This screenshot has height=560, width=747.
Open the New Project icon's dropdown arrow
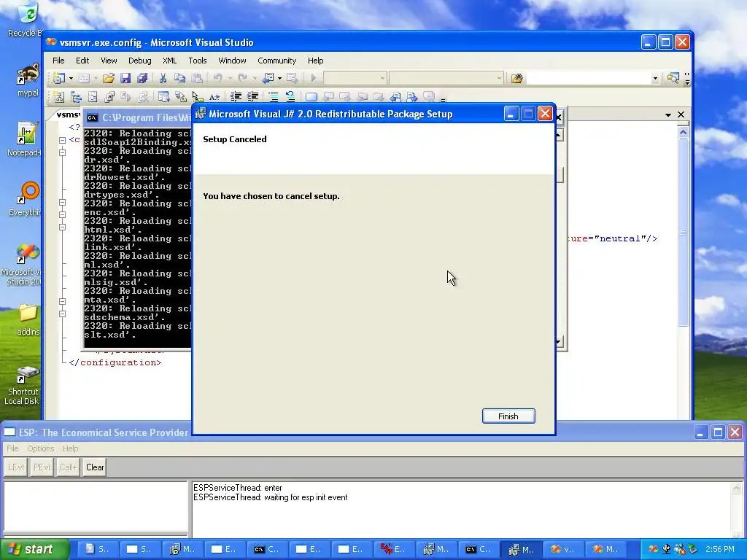[x=71, y=78]
